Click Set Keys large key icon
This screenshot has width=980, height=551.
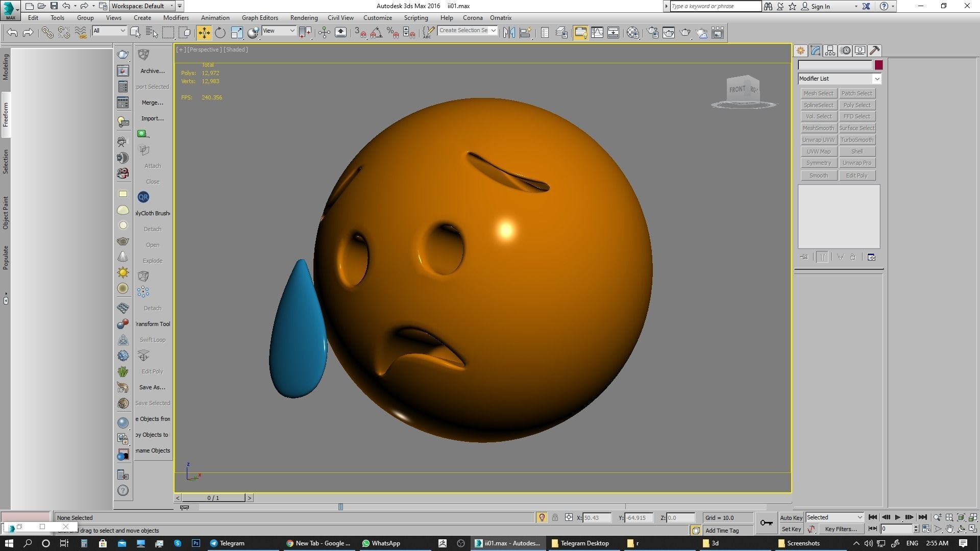766,523
